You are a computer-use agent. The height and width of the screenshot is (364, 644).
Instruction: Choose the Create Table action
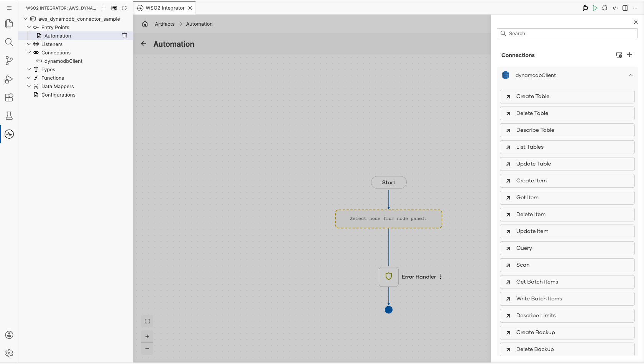coord(567,97)
